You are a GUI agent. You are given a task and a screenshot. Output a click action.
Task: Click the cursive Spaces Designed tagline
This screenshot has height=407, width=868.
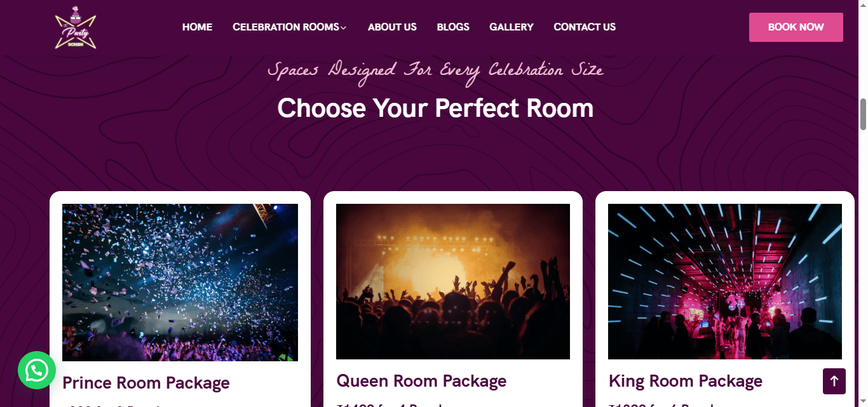pyautogui.click(x=435, y=70)
